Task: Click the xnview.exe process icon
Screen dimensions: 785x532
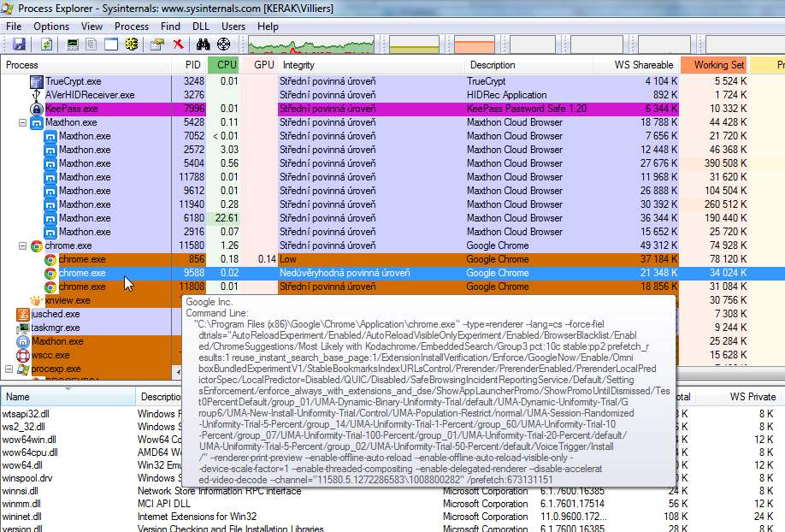Action: coord(37,300)
